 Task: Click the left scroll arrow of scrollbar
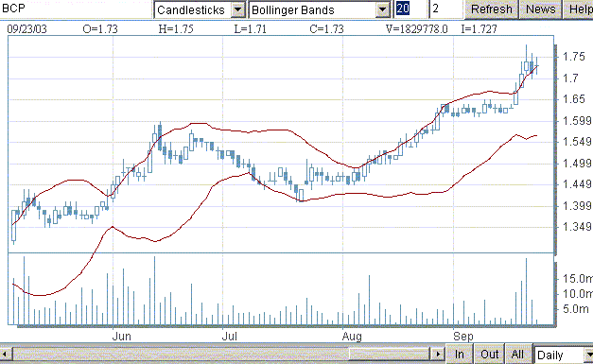tap(5, 355)
